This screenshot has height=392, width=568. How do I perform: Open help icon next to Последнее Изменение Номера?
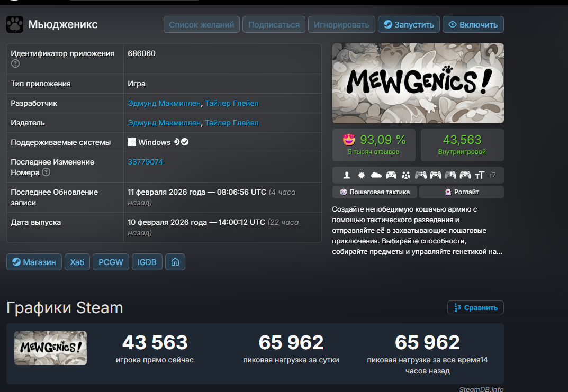pos(46,172)
